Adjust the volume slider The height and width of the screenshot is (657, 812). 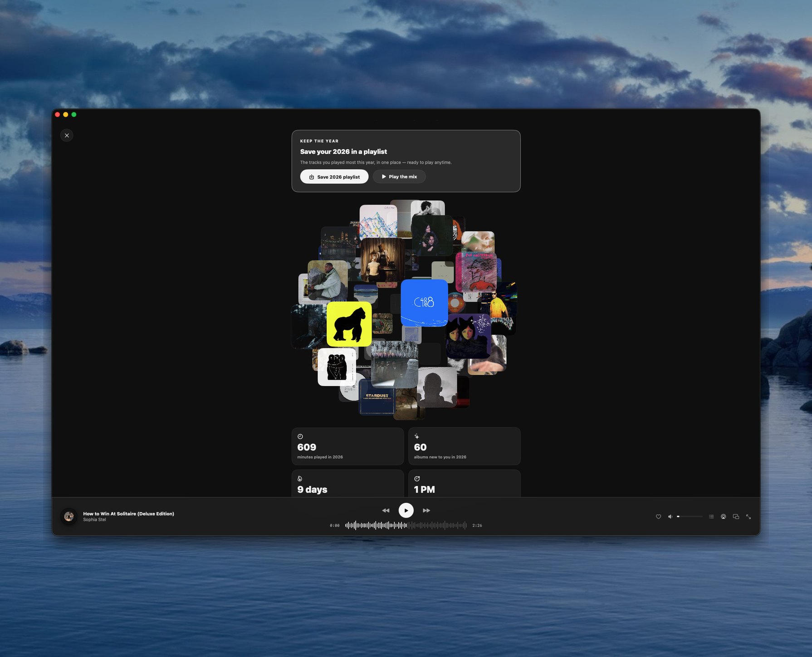tap(690, 516)
